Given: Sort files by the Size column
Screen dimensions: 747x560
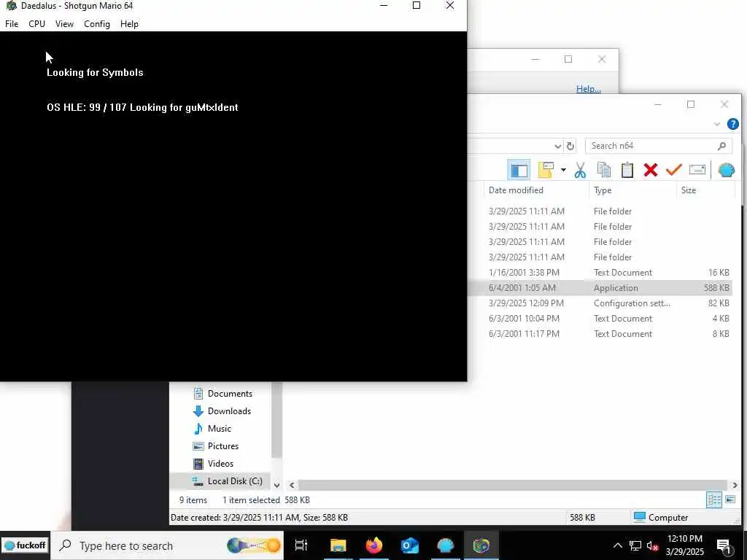Looking at the screenshot, I should point(689,190).
